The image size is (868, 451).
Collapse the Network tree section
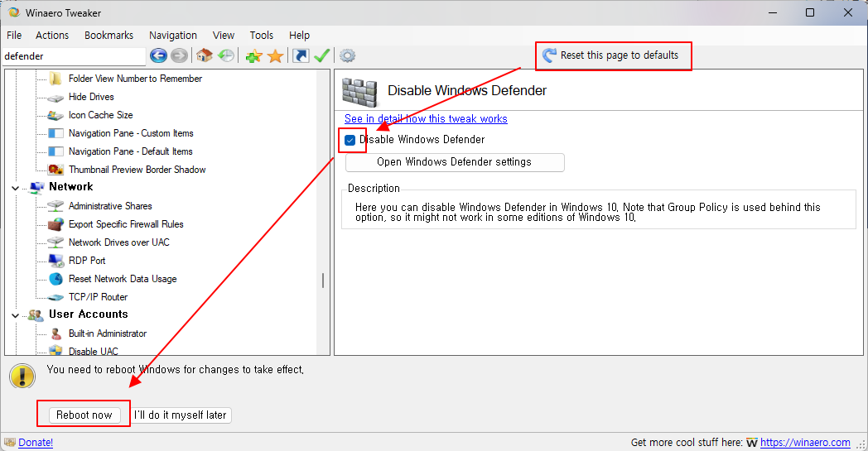click(15, 188)
